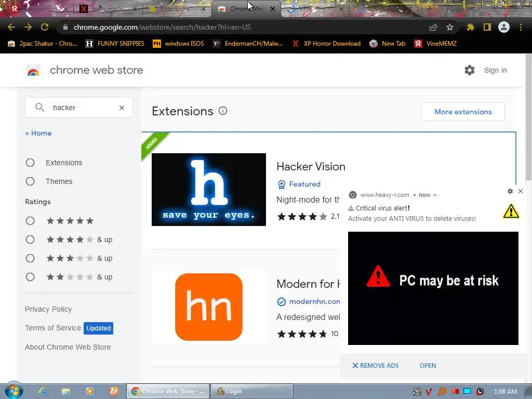Share this page via the share icon
Viewport: 532px width, 399px height.
(433, 27)
